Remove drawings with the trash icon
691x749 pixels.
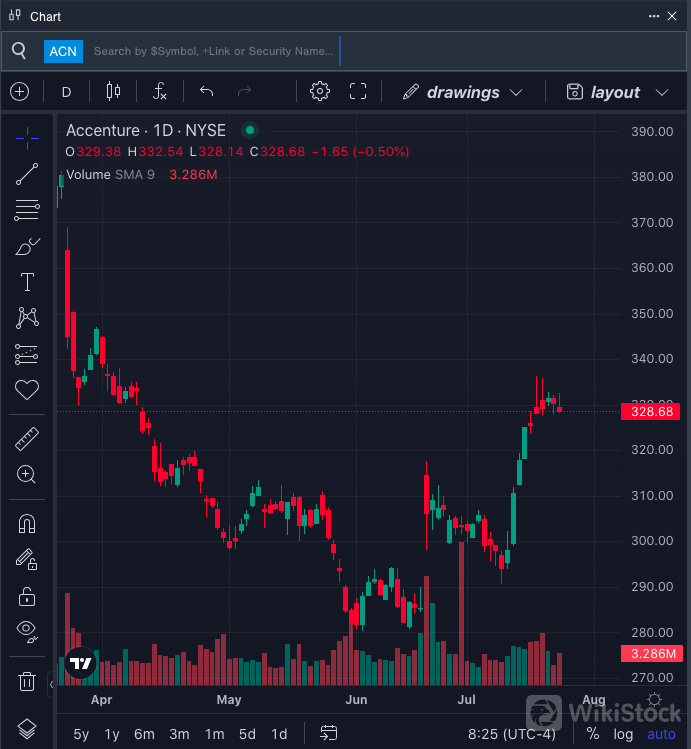coord(27,682)
